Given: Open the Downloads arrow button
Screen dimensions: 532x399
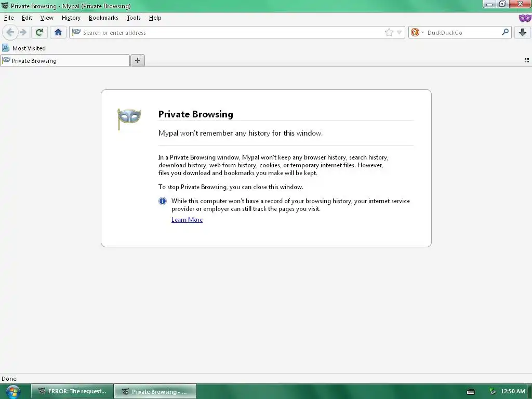Looking at the screenshot, I should click(523, 33).
